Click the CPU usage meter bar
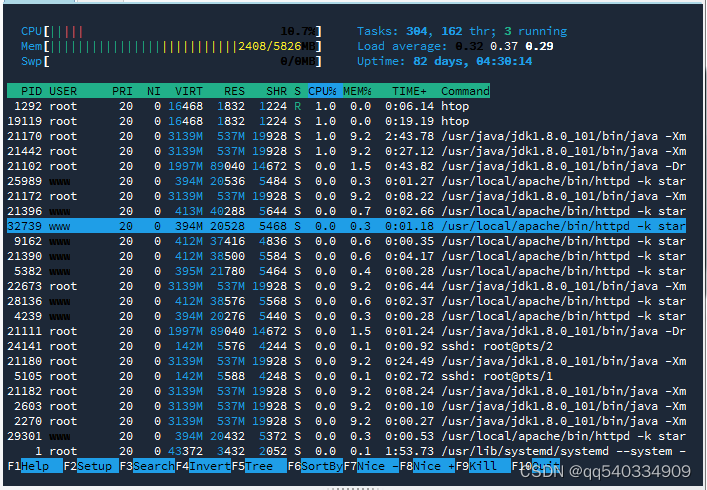The width and height of the screenshot is (707, 490). [x=171, y=31]
